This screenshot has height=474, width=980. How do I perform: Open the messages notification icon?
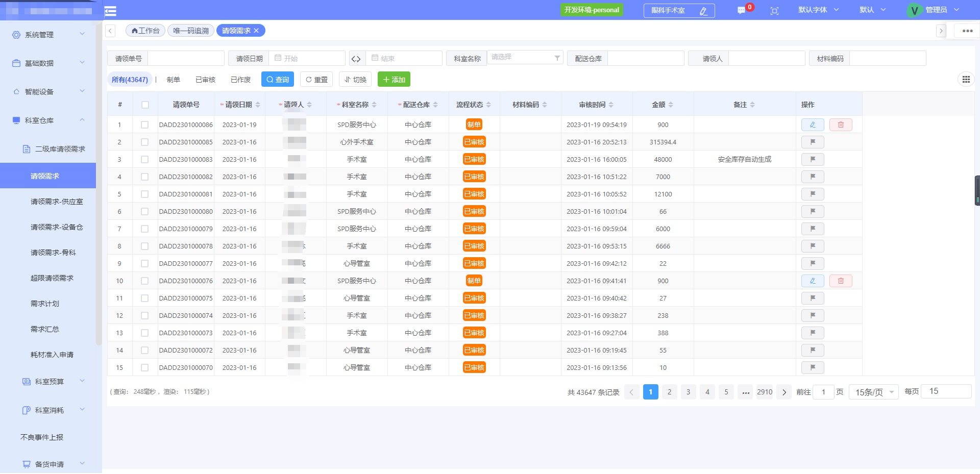[x=741, y=10]
